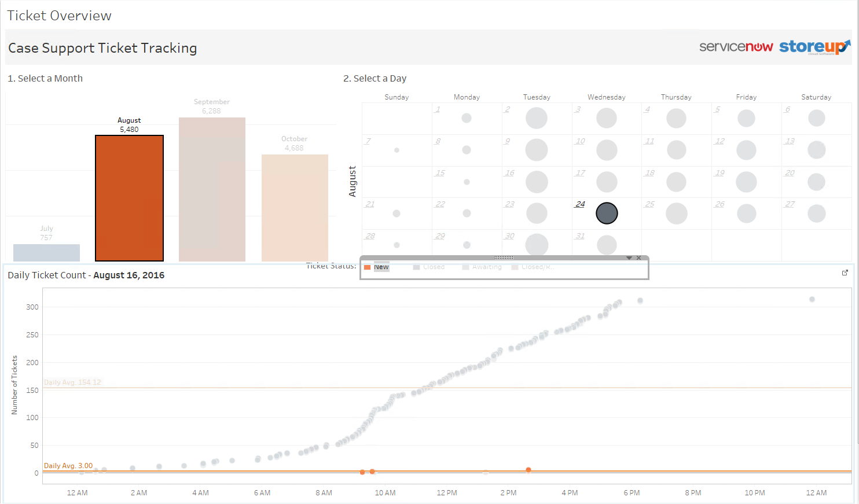The width and height of the screenshot is (859, 504).
Task: Click the underlined date 24 in the calendar
Action: pyautogui.click(x=579, y=204)
